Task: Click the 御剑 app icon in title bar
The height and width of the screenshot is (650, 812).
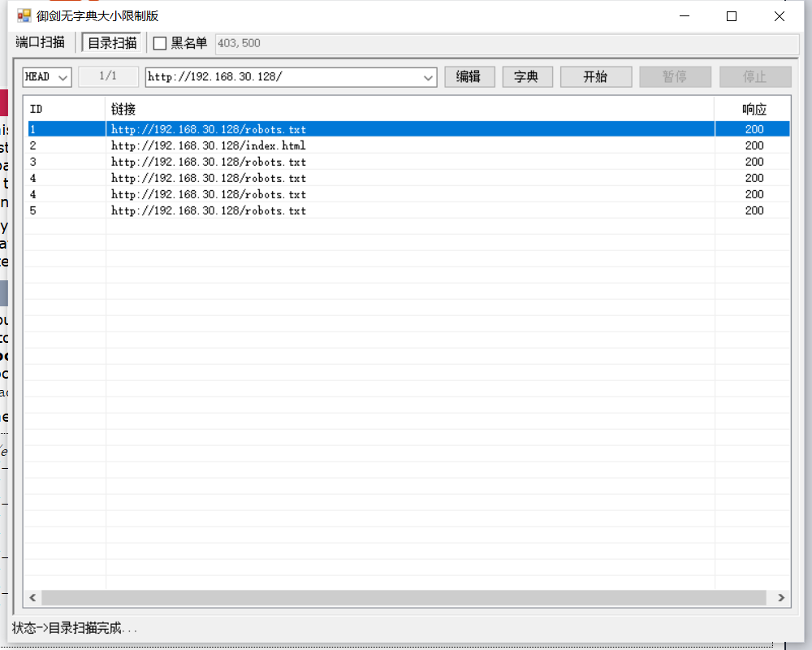Action: 24,15
